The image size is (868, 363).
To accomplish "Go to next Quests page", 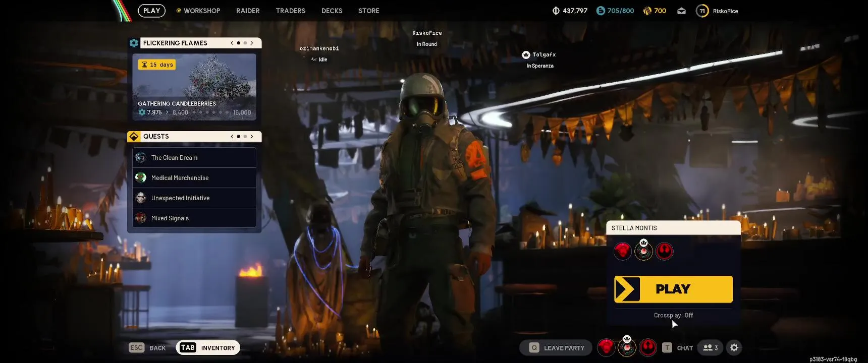I will click(252, 136).
